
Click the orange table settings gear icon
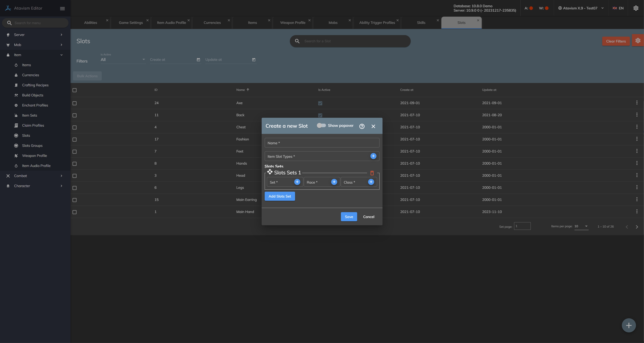click(x=638, y=40)
